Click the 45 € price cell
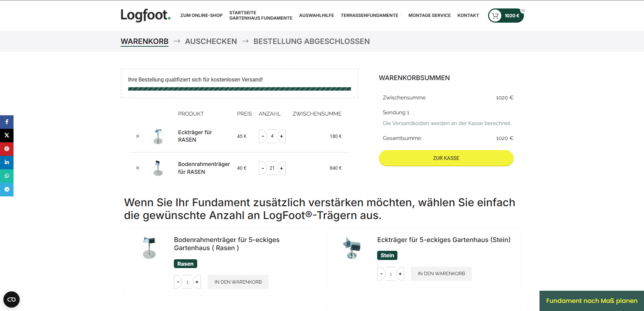The image size is (644, 311). tap(241, 136)
